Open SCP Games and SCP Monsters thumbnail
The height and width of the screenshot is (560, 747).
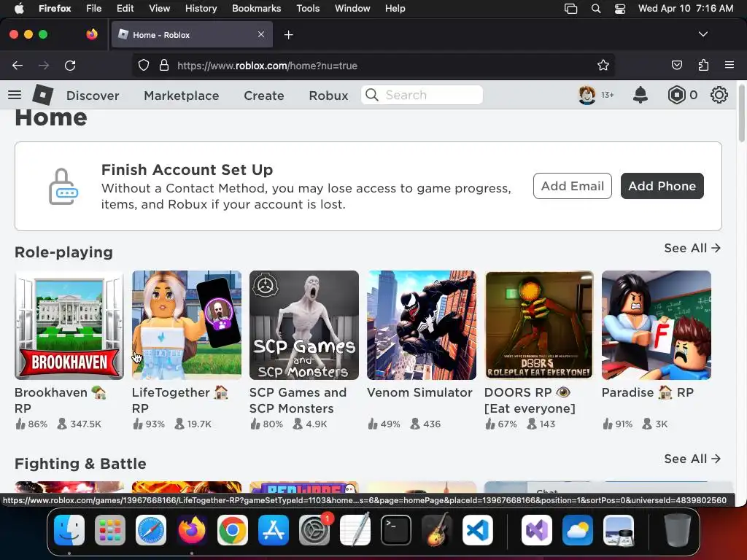304,325
